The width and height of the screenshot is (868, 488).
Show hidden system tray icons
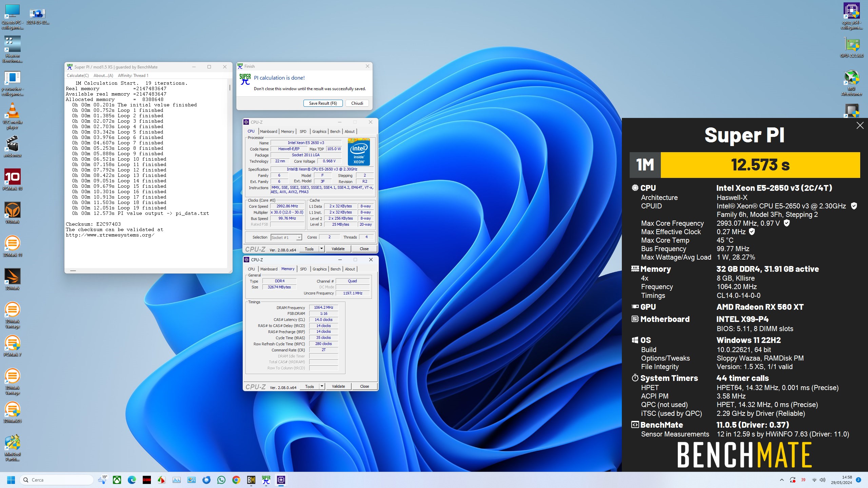[782, 480]
